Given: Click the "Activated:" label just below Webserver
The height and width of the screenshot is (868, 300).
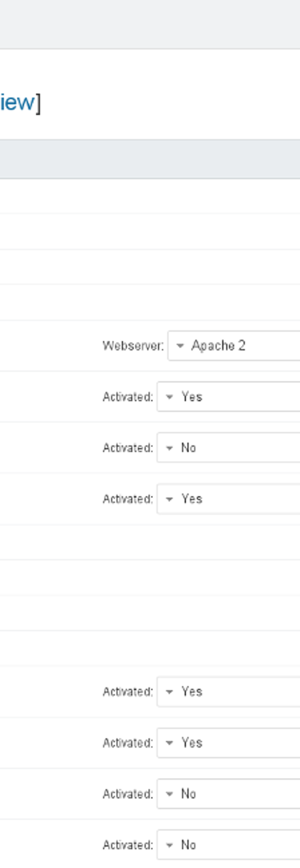Looking at the screenshot, I should (x=128, y=397).
